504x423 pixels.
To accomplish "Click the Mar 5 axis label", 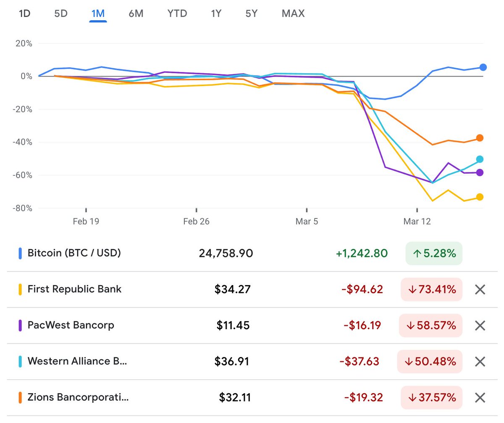I will coord(307,221).
